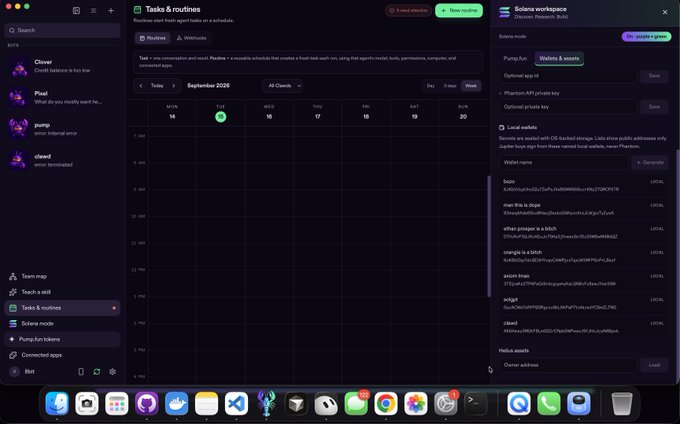Select the axiom lmao wallet row

tap(583, 280)
